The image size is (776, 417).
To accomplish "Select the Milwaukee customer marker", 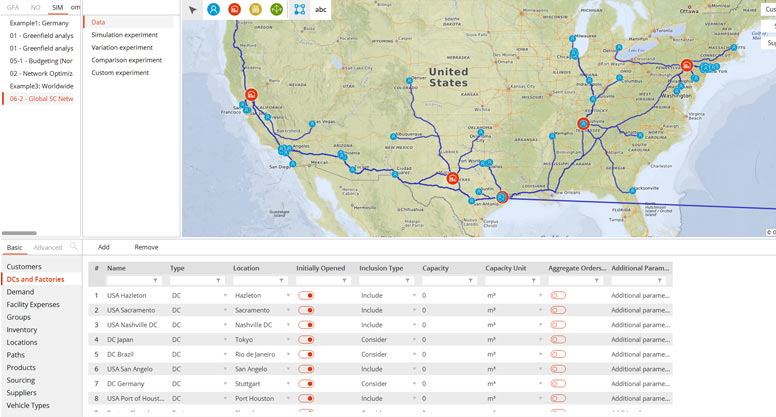I will click(x=572, y=38).
